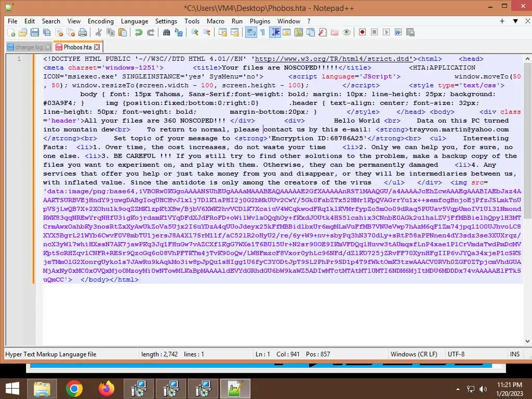Launch Chrome from the taskbar
This screenshot has height=399, width=532.
point(74,389)
